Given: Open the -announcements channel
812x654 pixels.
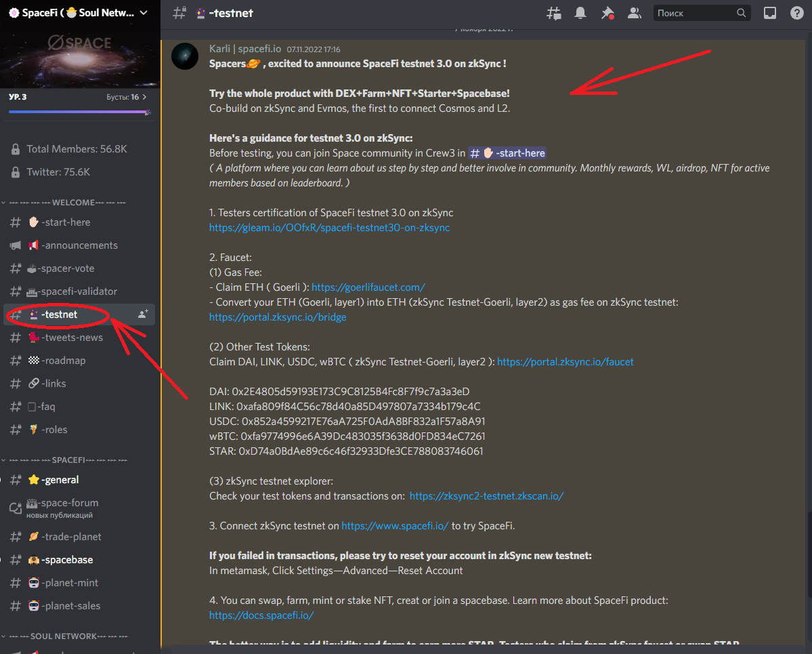Looking at the screenshot, I should [x=79, y=245].
